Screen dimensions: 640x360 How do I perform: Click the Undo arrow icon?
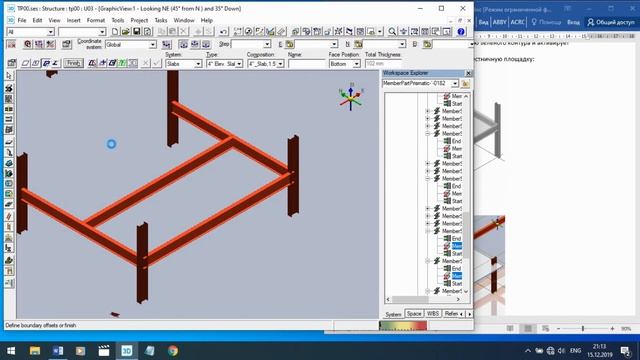coord(223,31)
